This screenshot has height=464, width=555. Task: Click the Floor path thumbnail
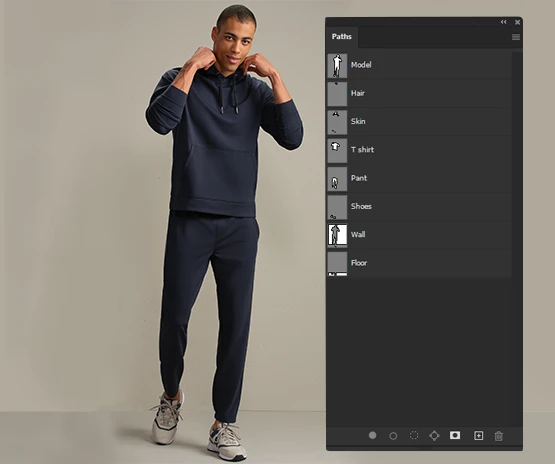tap(337, 263)
